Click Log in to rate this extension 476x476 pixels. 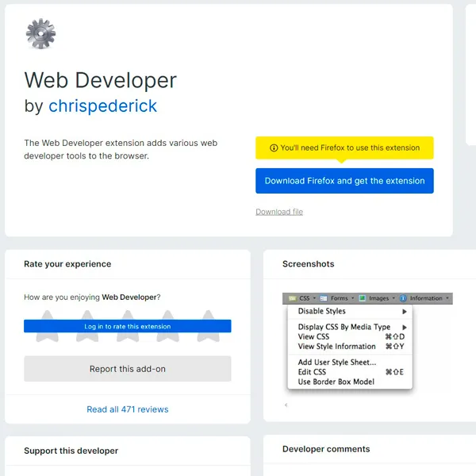pyautogui.click(x=128, y=326)
